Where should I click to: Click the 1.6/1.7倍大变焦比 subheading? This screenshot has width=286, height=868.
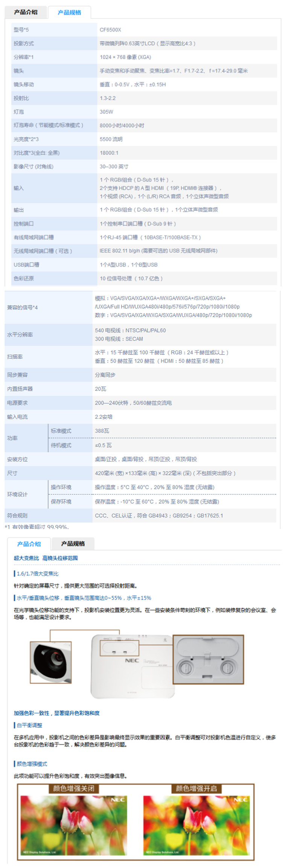38,573
